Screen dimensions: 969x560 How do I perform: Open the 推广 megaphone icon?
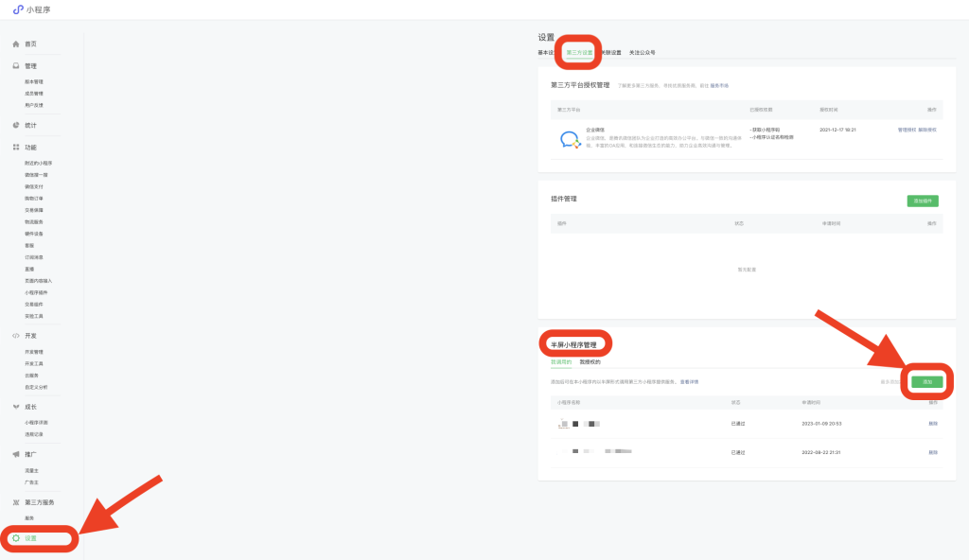pos(16,454)
